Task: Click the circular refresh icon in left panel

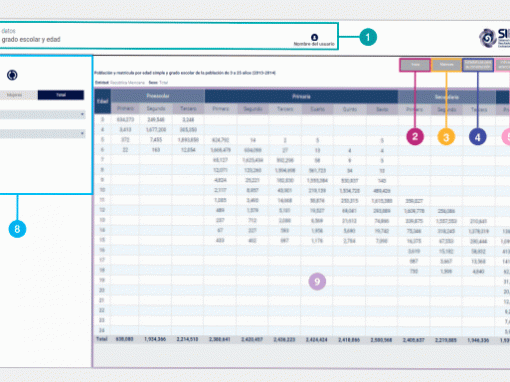Action: coord(12,75)
